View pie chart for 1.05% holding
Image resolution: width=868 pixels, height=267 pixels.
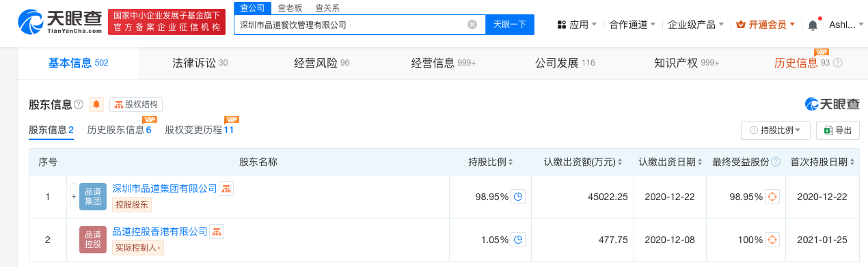[518, 240]
